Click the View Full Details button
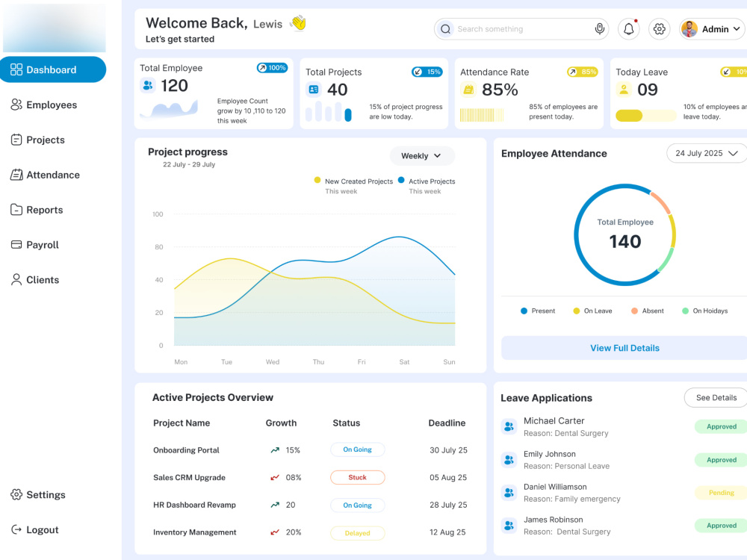The image size is (747, 560). click(624, 348)
